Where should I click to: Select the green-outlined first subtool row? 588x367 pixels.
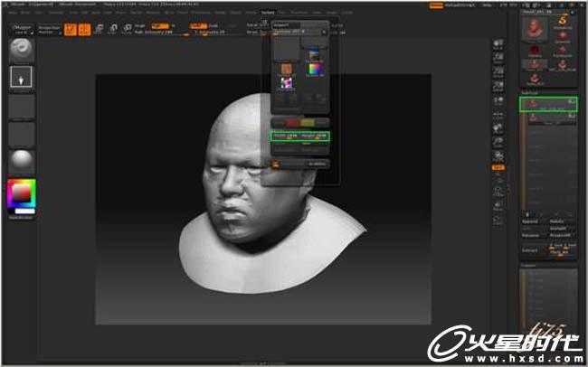[x=548, y=105]
